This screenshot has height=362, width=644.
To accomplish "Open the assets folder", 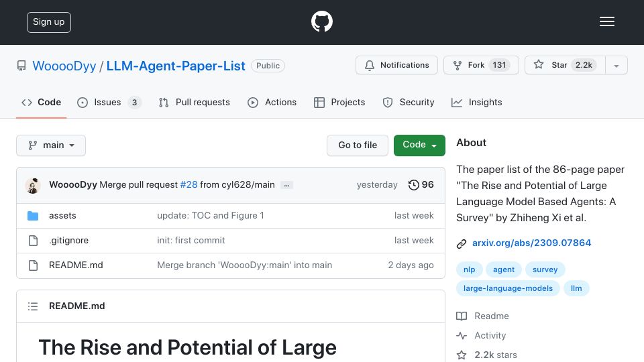I will point(62,215).
